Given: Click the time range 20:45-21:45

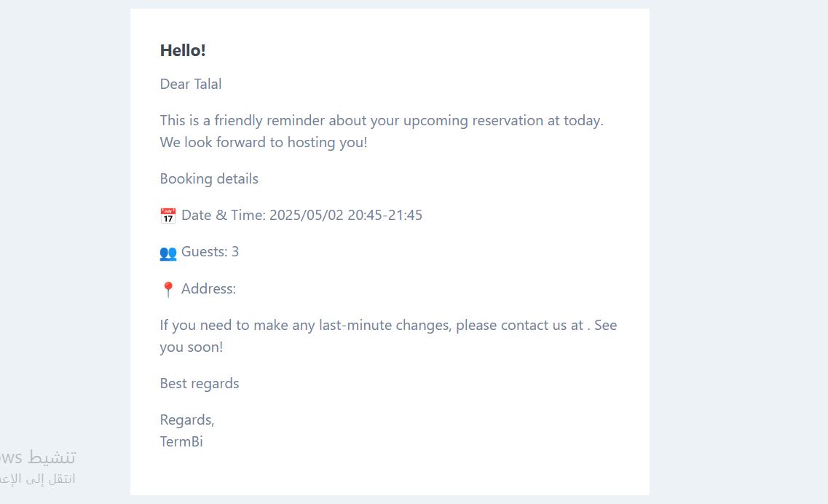Looking at the screenshot, I should 385,215.
